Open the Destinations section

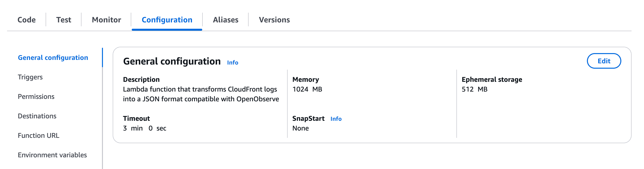coord(37,116)
